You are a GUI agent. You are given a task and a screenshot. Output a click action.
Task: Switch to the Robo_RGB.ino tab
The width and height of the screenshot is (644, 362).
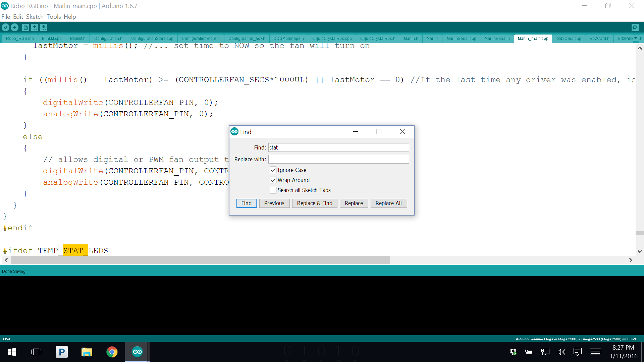(20, 39)
